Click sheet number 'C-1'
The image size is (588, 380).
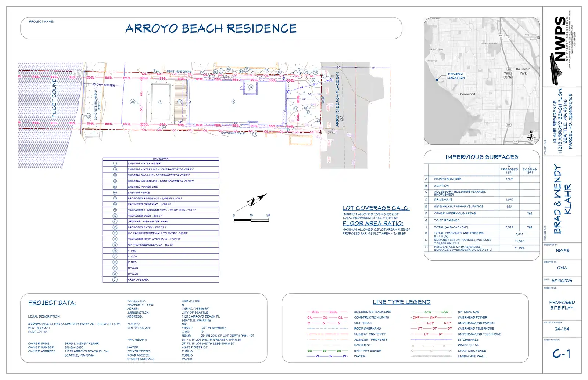tap(562, 354)
